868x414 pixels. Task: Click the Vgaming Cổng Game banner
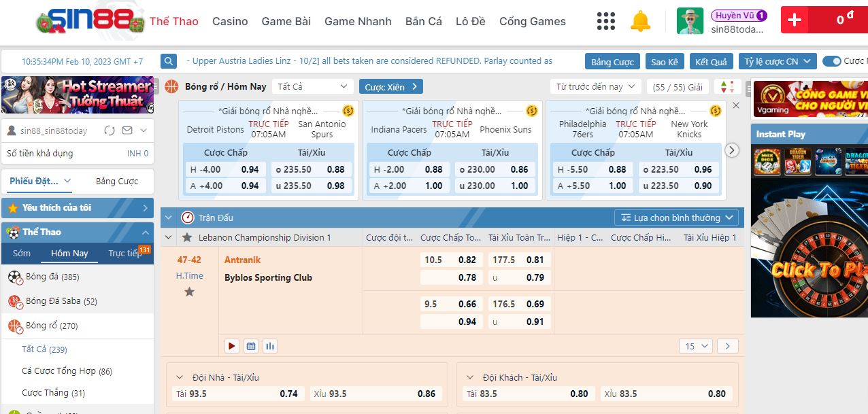pos(809,99)
